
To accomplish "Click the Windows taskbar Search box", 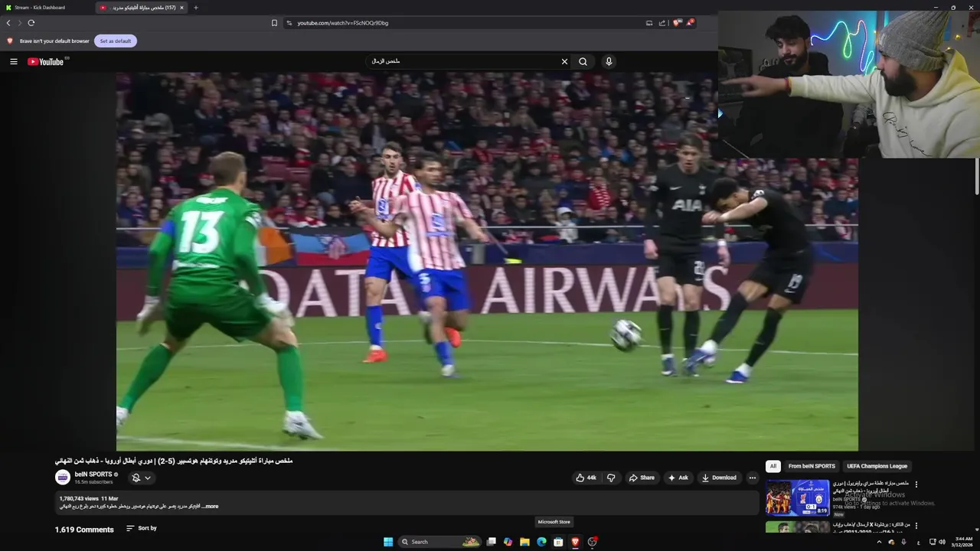I will coord(439,542).
